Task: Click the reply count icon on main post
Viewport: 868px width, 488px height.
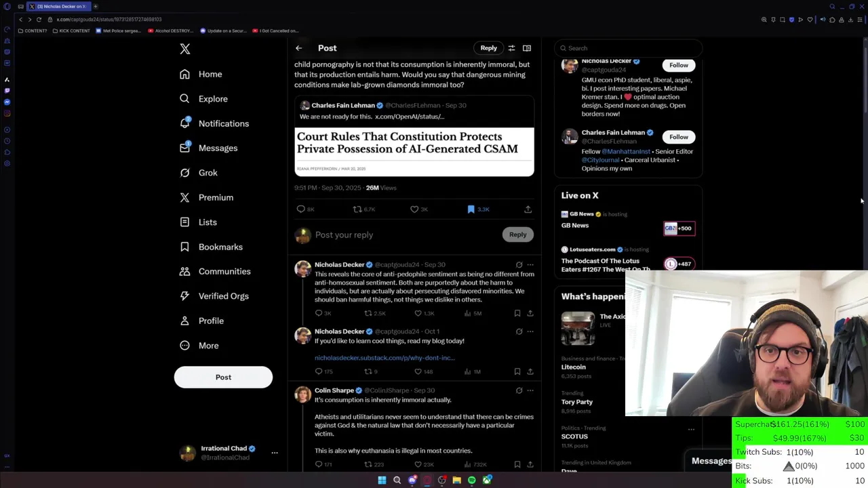Action: [301, 209]
